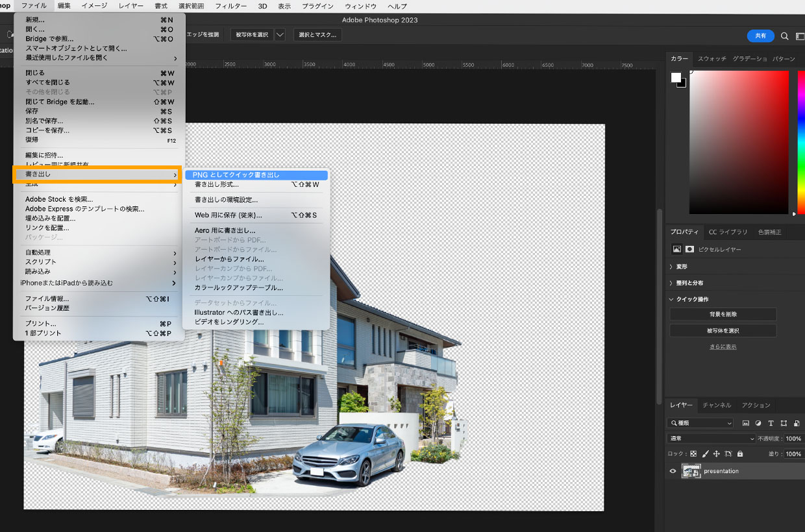The image size is (805, 532).
Task: Choose Aero 用に書き出し... entry
Action: coord(256,230)
